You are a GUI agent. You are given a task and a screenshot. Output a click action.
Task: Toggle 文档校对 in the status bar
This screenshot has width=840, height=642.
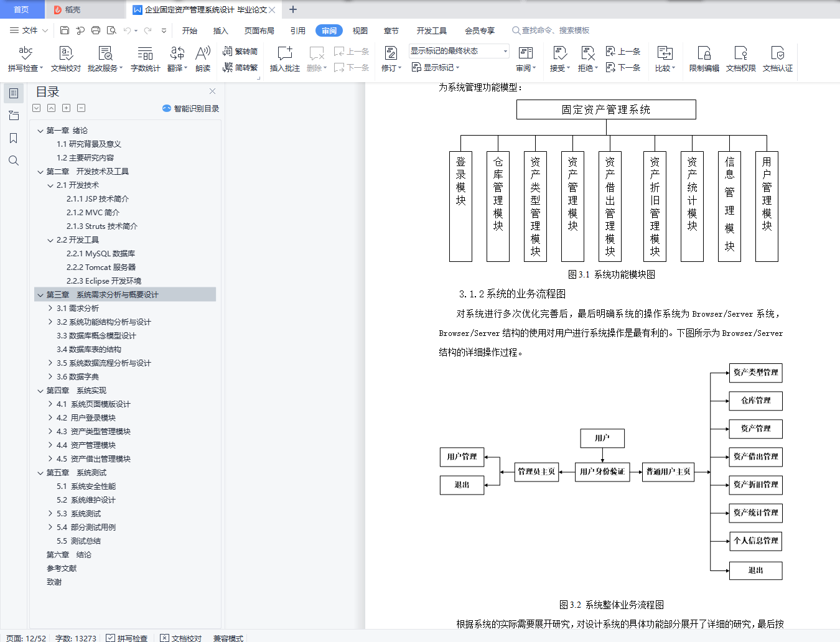181,638
